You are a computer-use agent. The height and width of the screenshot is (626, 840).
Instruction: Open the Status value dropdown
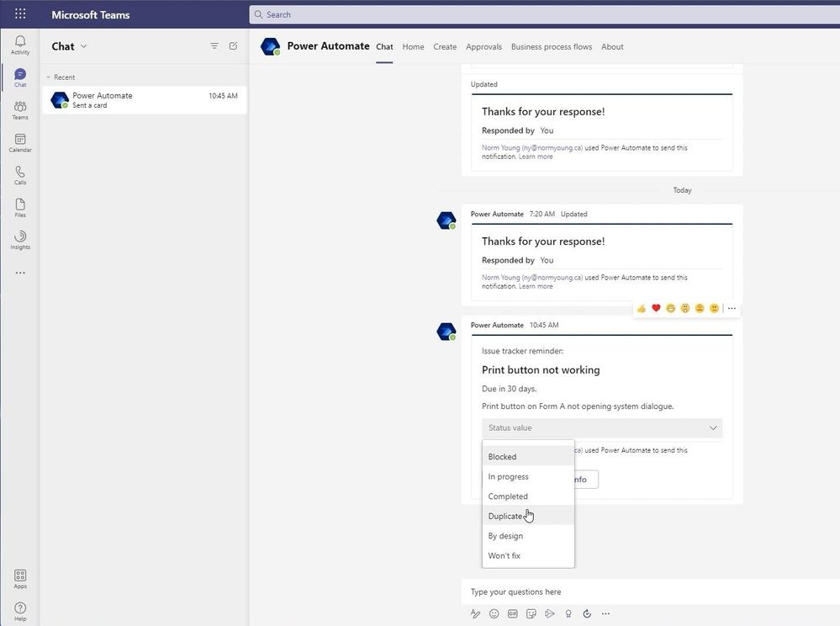coord(601,427)
